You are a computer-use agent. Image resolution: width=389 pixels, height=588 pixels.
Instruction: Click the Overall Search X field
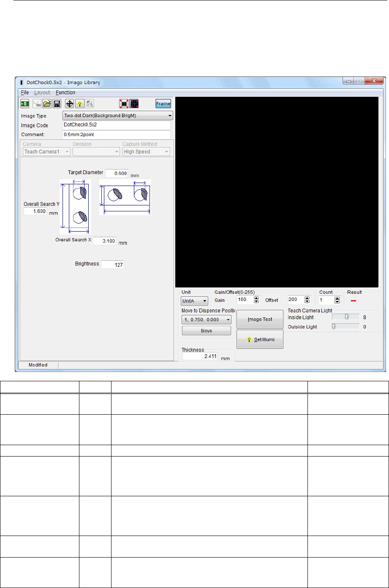[x=104, y=241]
